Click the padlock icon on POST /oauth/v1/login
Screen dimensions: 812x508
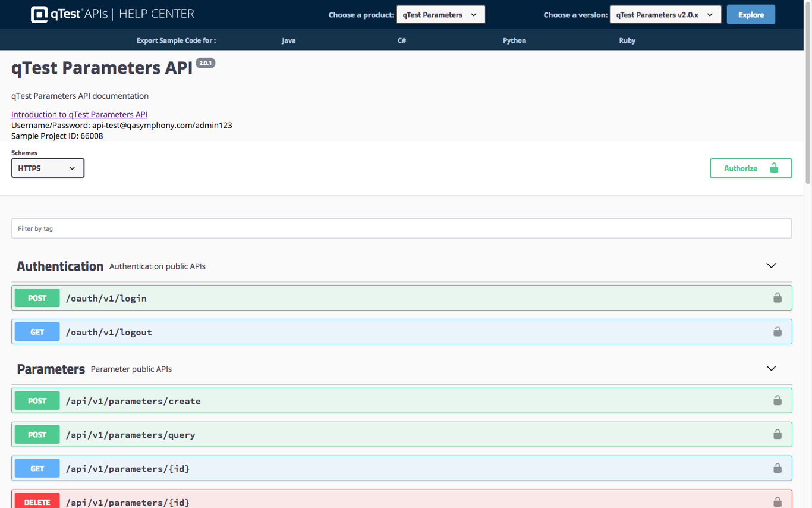point(778,297)
